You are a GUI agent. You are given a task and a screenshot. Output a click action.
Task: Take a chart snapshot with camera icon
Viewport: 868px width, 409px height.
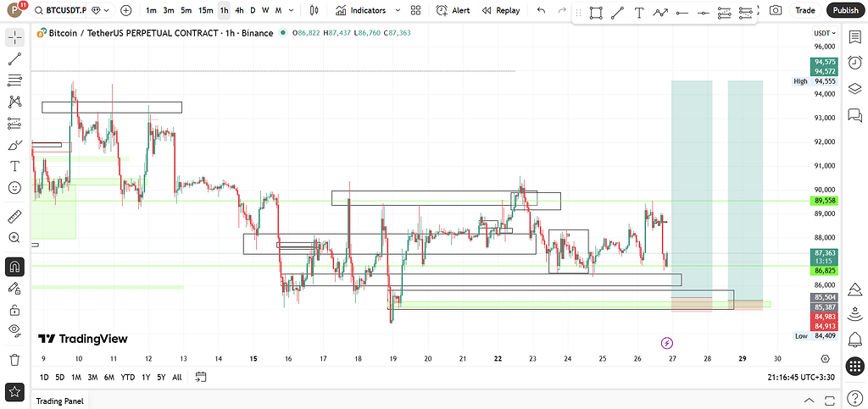pos(775,10)
